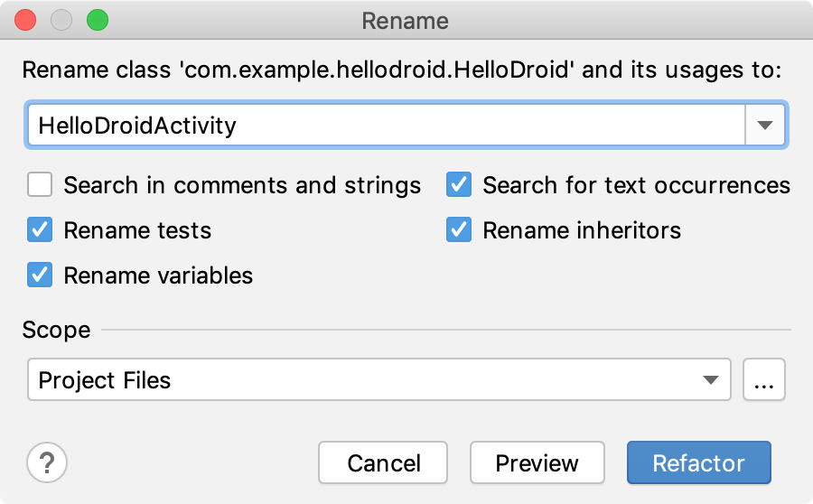Click the Scope section label
The height and width of the screenshot is (504, 813).
(56, 330)
